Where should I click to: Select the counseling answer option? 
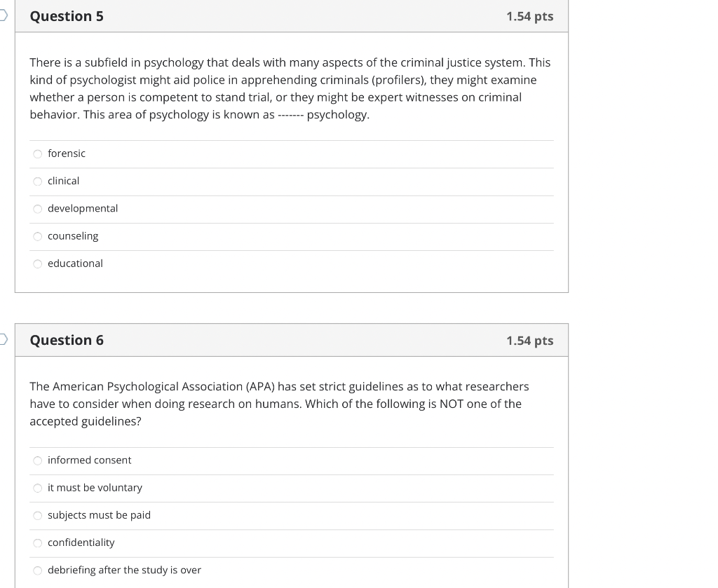point(37,236)
